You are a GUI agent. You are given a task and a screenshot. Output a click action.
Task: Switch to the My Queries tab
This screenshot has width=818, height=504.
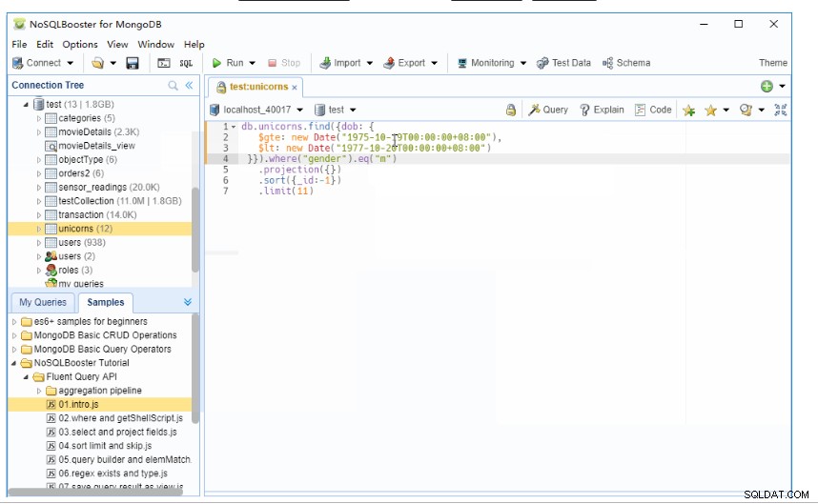tap(43, 302)
